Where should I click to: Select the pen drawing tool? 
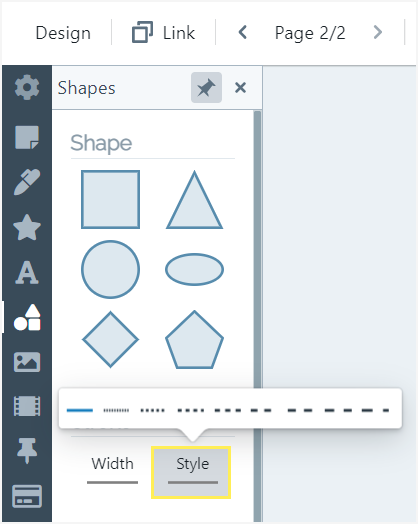pos(27,182)
